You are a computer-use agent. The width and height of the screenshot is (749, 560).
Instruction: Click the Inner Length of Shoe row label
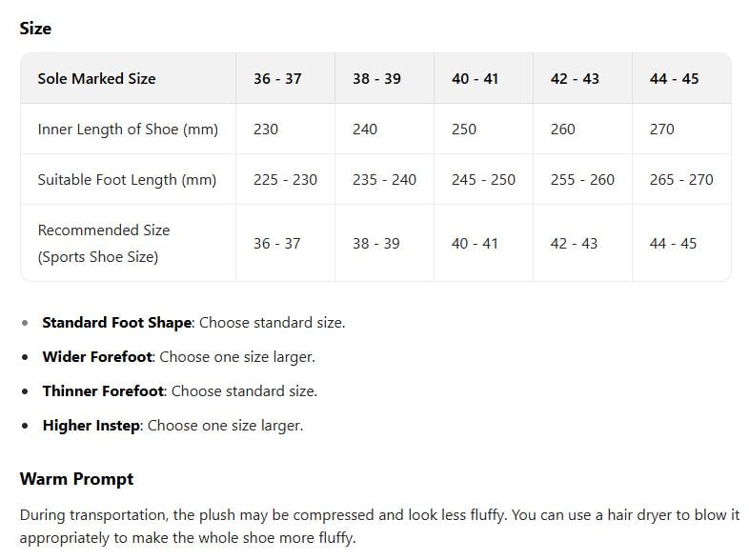click(x=128, y=129)
